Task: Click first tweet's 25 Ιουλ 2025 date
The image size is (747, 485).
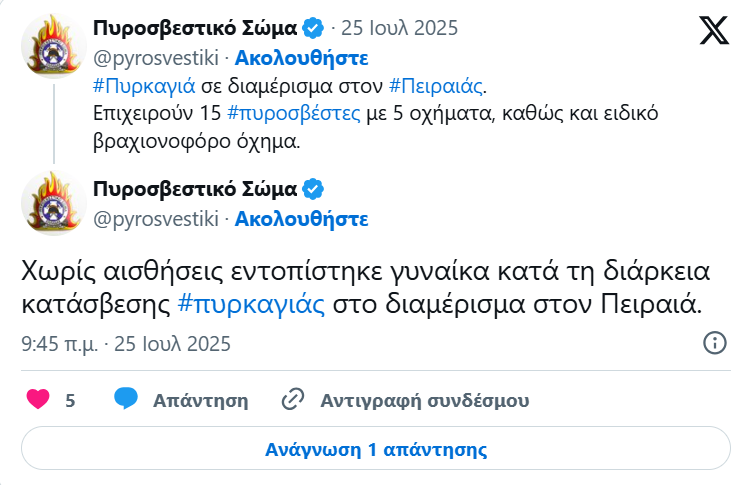Action: (400, 28)
